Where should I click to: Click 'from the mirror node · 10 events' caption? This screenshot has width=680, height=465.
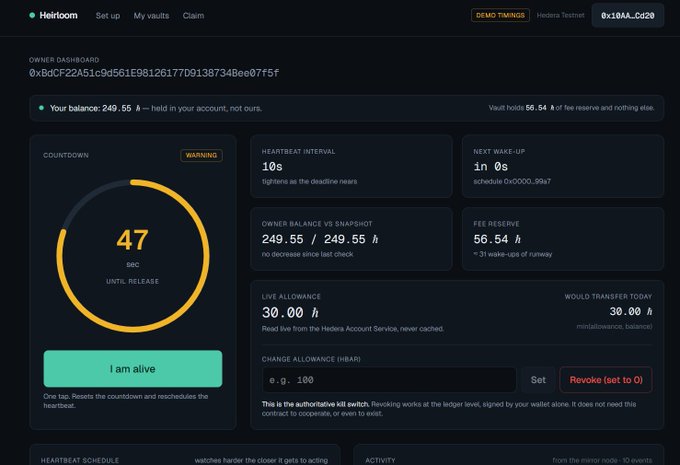602,460
